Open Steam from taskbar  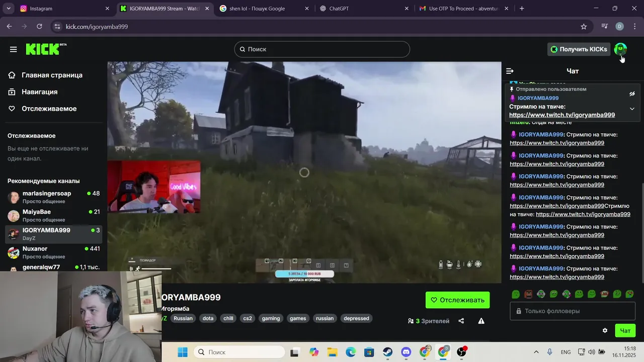point(387,352)
